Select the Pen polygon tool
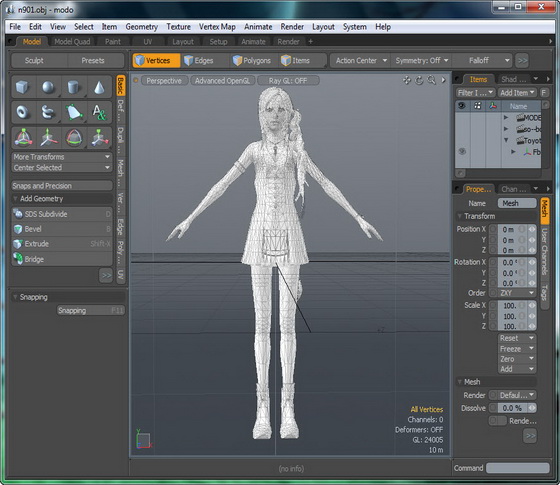Viewport: 560px width, 485px height. tap(74, 112)
